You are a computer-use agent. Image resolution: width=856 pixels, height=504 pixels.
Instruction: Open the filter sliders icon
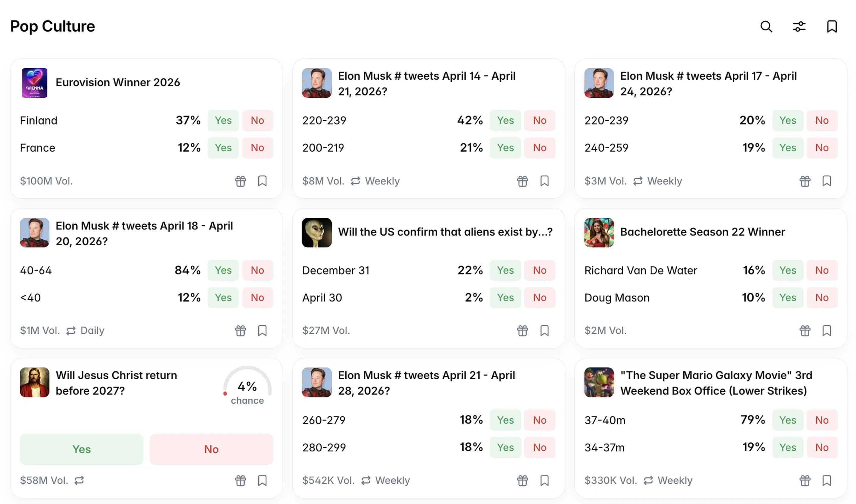[799, 27]
